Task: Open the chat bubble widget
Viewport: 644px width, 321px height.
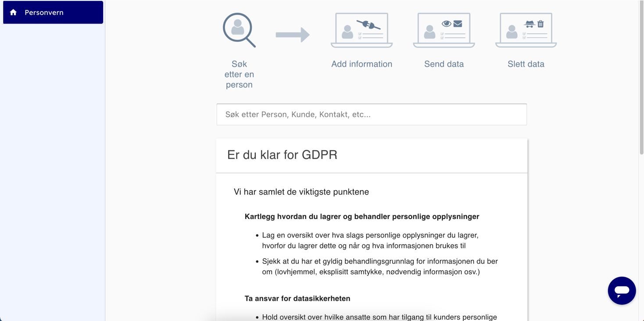Action: (622, 290)
